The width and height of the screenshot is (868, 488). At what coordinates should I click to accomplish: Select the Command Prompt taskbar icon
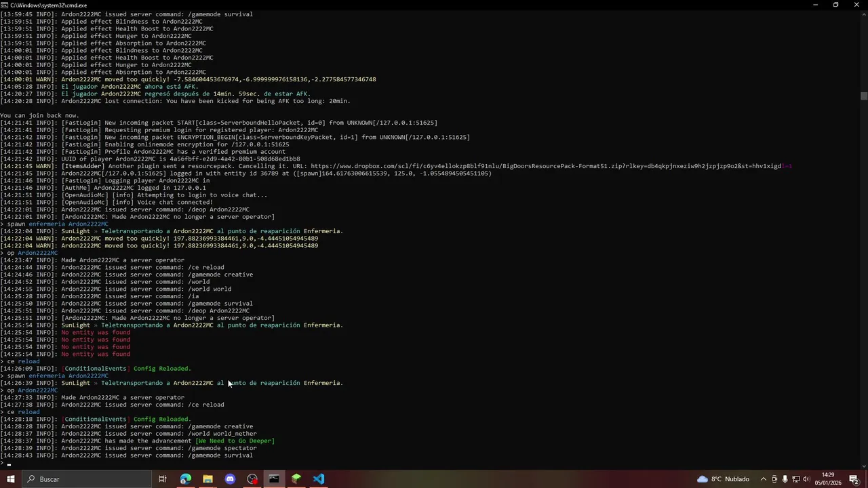pos(274,479)
